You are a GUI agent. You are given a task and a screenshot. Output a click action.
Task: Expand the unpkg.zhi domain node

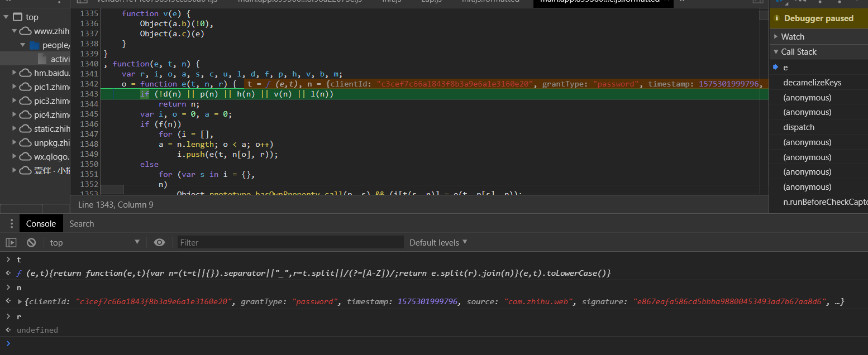click(x=15, y=142)
